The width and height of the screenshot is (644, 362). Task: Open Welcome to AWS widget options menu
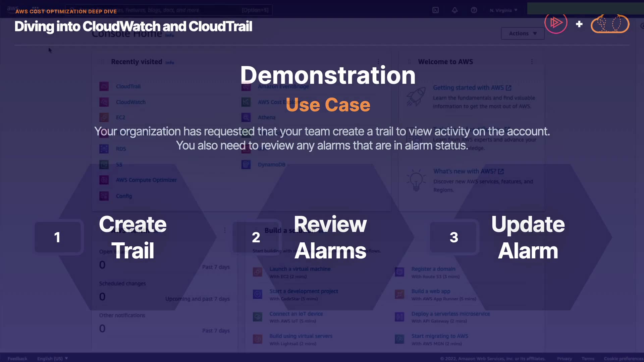532,62
